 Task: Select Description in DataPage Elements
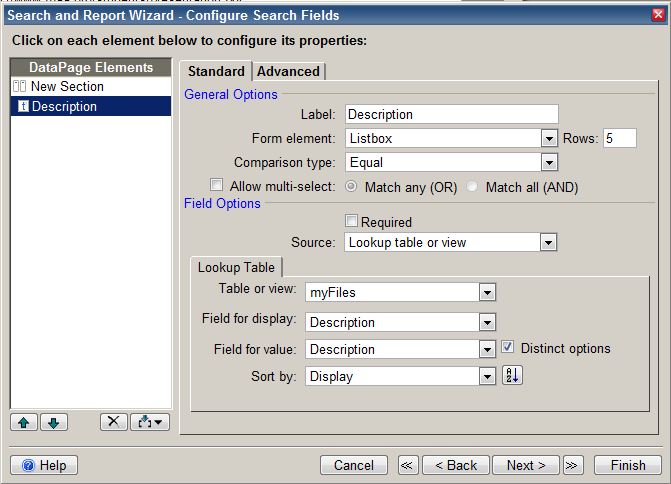[91, 106]
